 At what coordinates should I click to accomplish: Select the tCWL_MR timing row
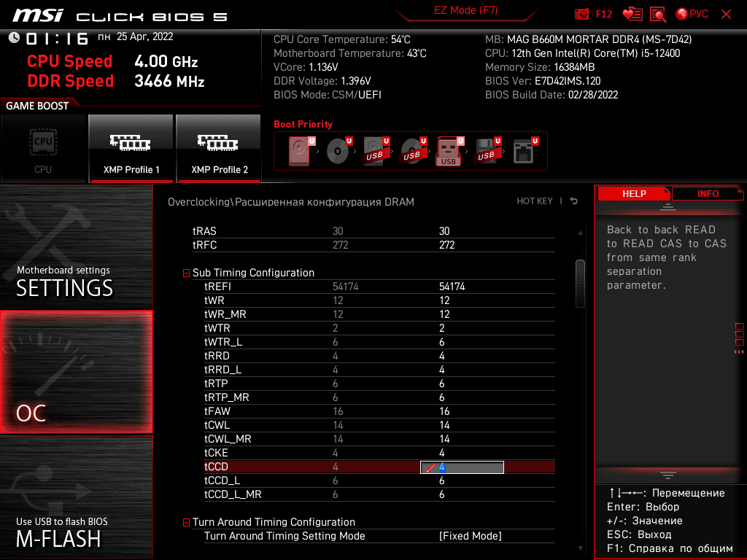pos(379,438)
